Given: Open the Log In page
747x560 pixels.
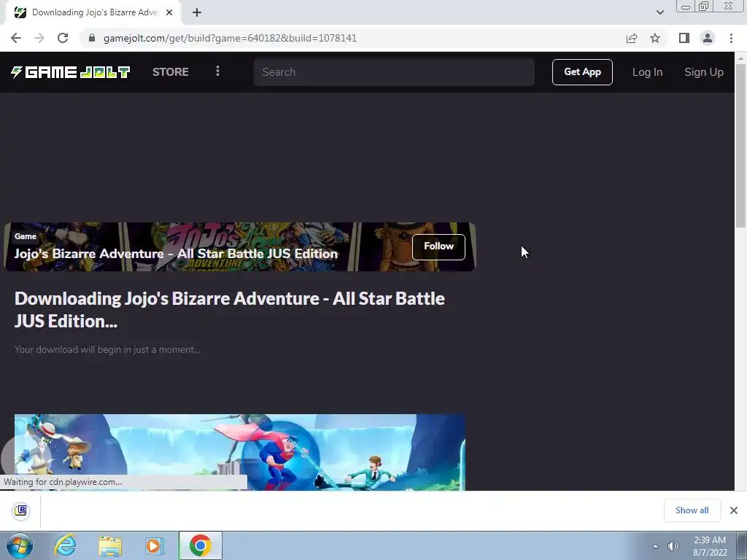Looking at the screenshot, I should click(647, 72).
